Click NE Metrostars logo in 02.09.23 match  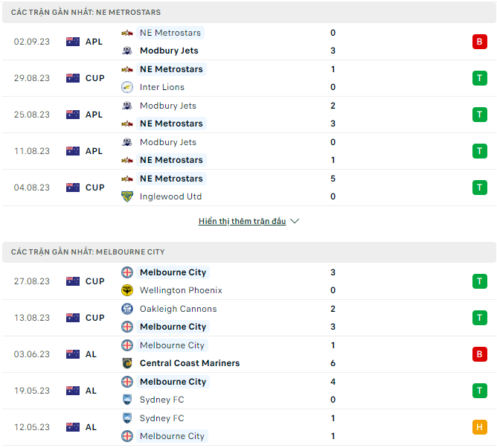click(127, 33)
